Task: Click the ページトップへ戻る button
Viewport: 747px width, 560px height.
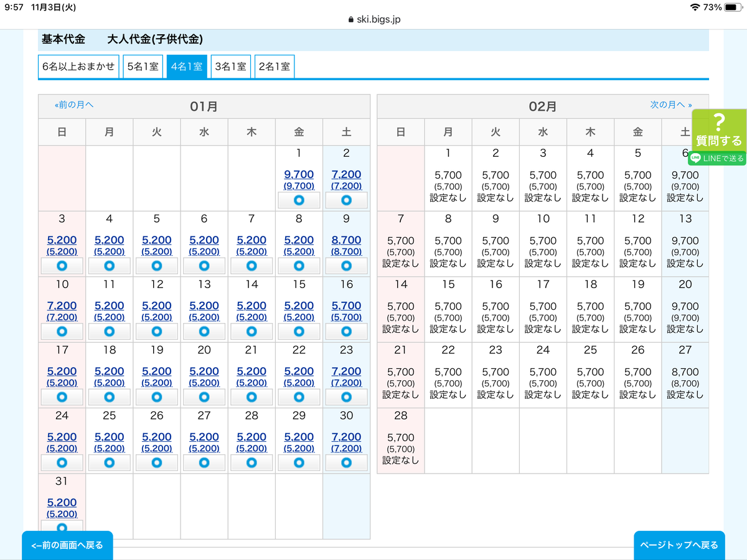Action: coord(679,546)
